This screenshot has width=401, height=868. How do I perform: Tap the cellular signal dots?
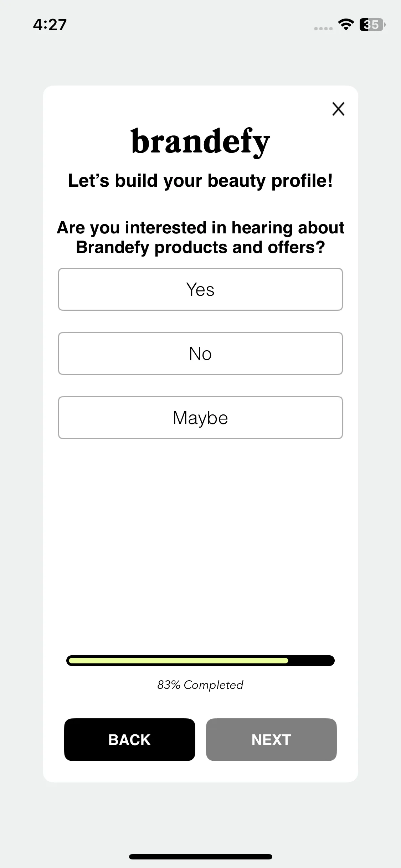click(x=323, y=28)
